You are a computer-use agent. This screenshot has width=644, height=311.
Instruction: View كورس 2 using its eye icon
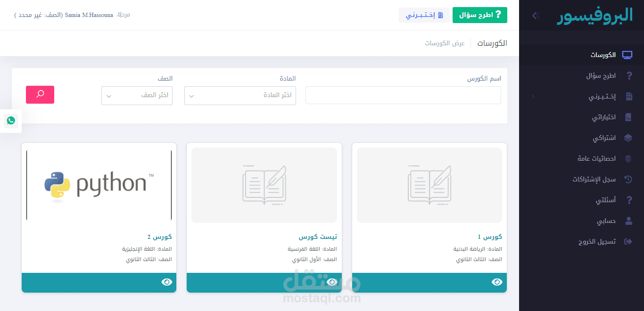point(167,282)
